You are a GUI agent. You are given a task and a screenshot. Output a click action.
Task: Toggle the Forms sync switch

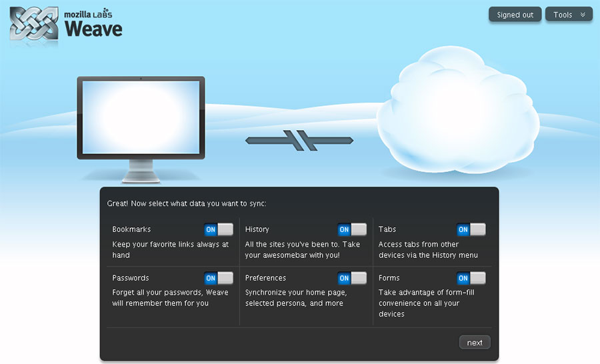tap(471, 278)
